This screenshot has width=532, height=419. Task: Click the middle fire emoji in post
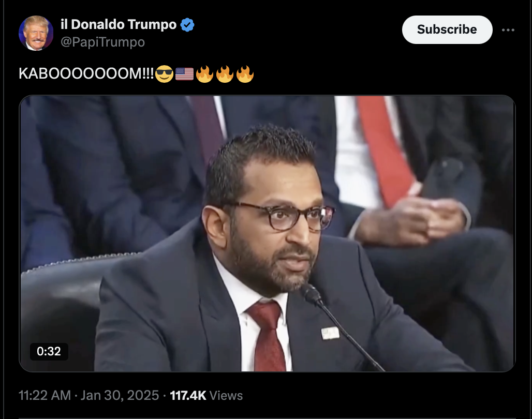click(225, 73)
